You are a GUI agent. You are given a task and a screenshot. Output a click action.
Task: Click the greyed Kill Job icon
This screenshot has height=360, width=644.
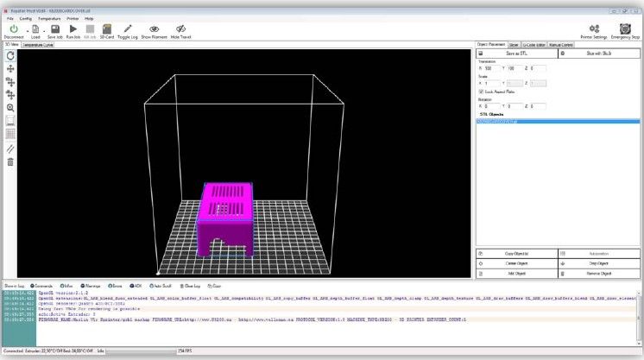(90, 28)
